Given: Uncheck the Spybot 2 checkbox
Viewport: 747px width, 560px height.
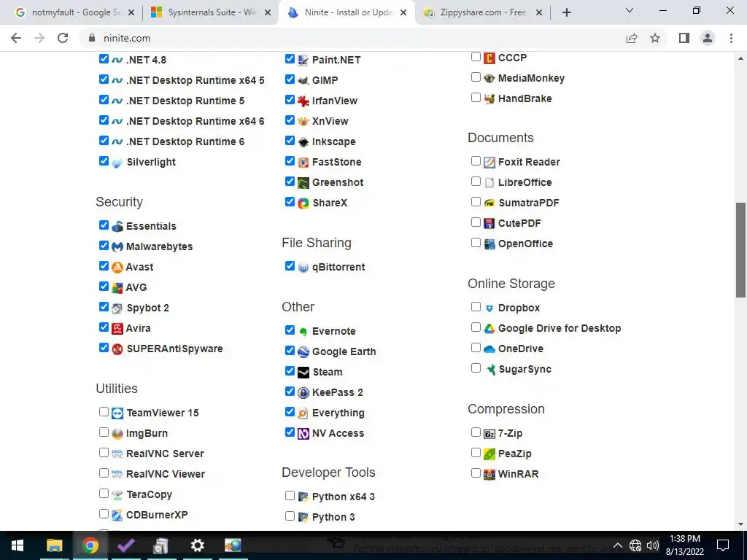Looking at the screenshot, I should coord(104,307).
